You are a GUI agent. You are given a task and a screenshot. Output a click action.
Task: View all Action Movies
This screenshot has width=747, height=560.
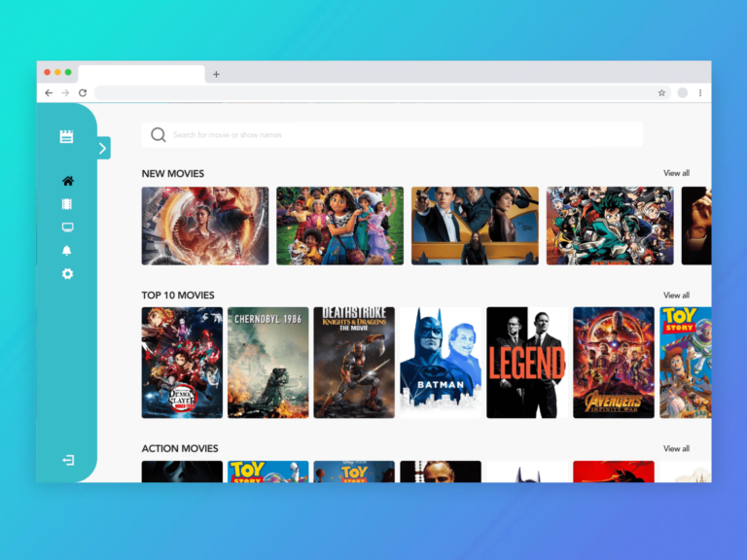click(x=676, y=448)
